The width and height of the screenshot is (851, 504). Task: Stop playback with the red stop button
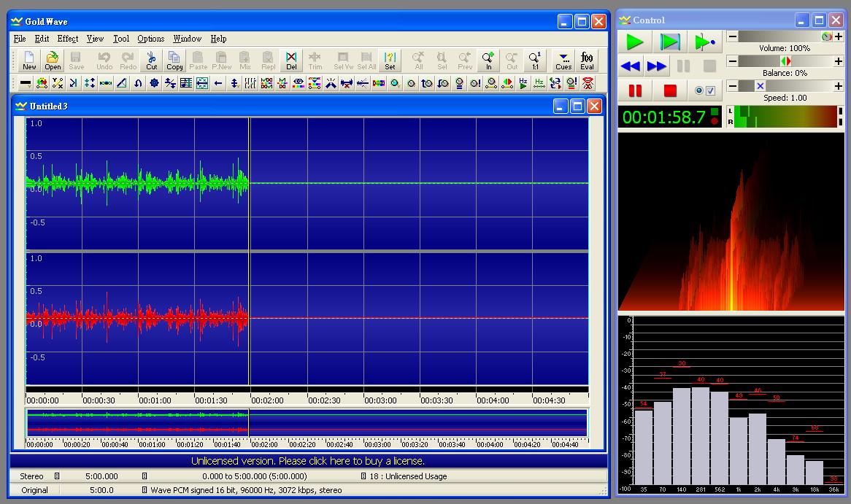[x=670, y=90]
